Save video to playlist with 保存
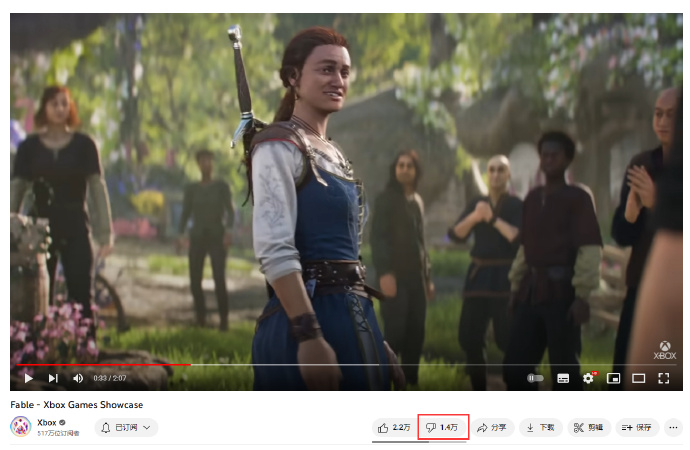Screen dimensions: 690x450 (637, 427)
